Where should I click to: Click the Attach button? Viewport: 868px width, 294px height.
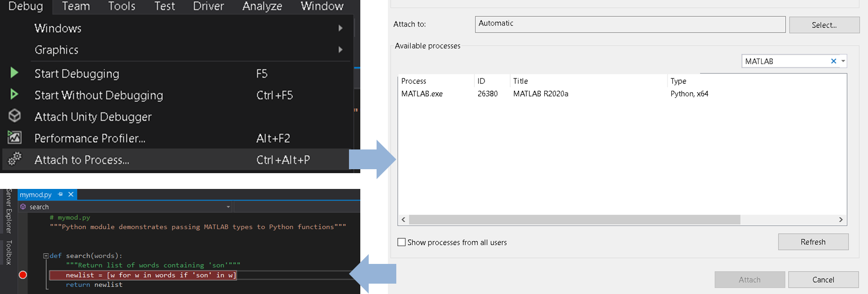click(750, 280)
